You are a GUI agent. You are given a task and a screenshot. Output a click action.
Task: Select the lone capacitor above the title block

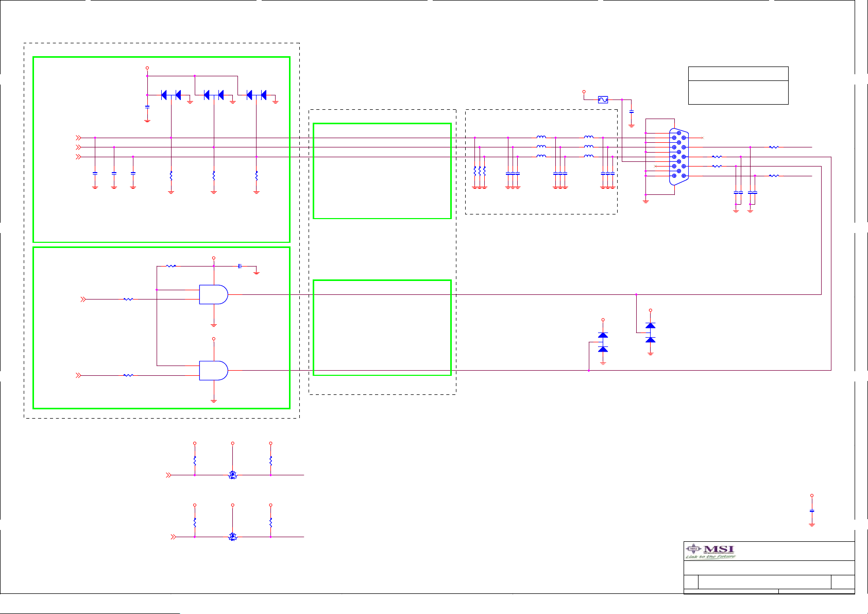pyautogui.click(x=812, y=511)
